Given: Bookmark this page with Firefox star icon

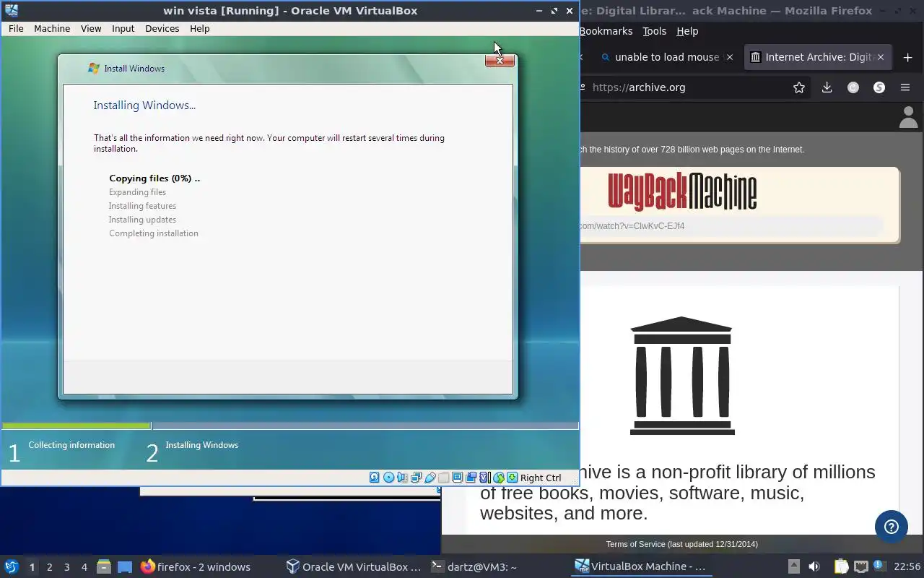Looking at the screenshot, I should pyautogui.click(x=799, y=87).
